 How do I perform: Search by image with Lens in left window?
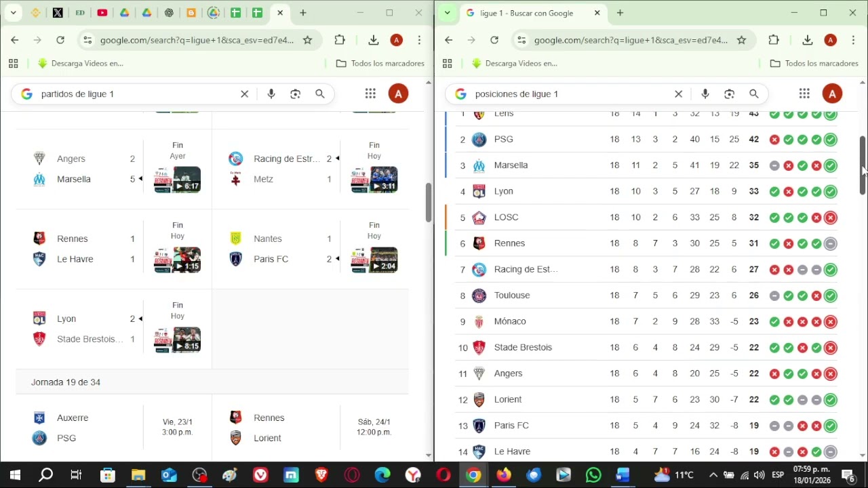click(x=296, y=94)
